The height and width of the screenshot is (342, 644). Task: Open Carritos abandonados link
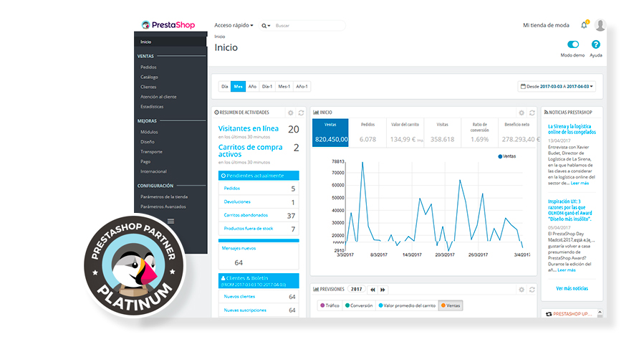246,215
